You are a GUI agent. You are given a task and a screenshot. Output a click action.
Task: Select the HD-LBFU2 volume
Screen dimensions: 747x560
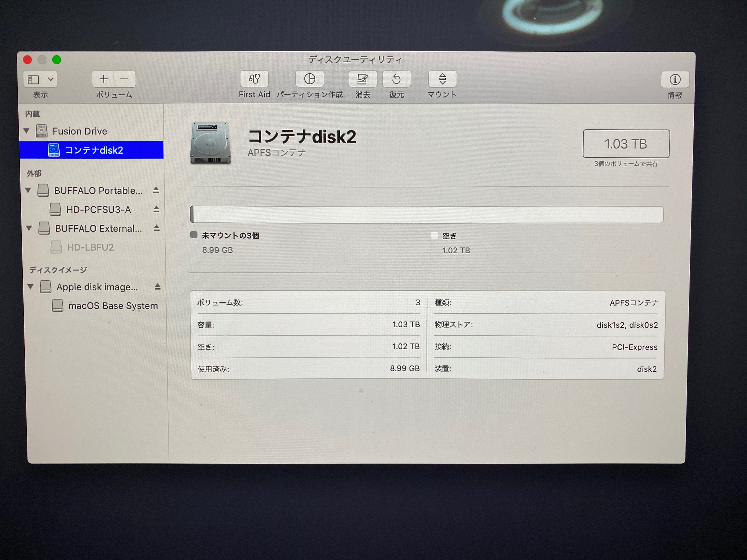tap(90, 247)
